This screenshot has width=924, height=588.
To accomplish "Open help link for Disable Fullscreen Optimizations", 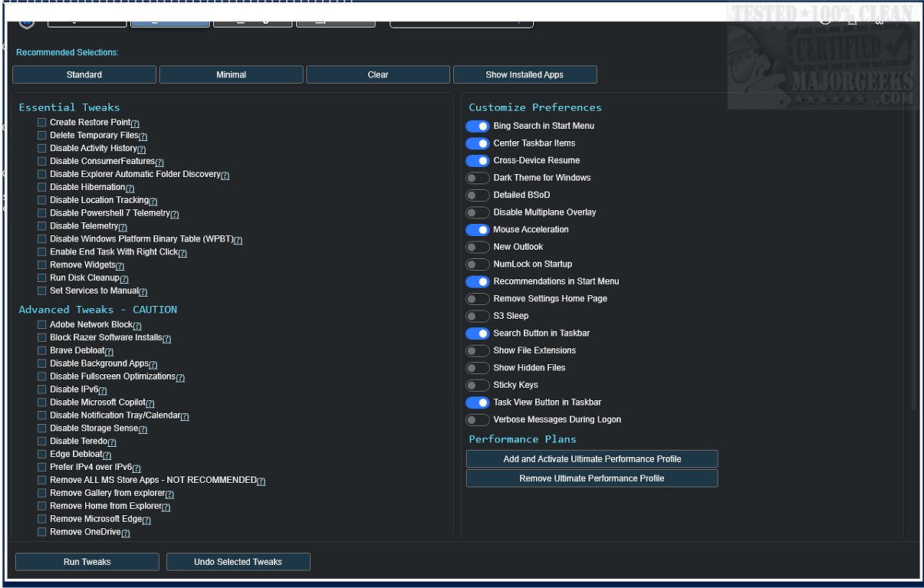I will click(180, 378).
